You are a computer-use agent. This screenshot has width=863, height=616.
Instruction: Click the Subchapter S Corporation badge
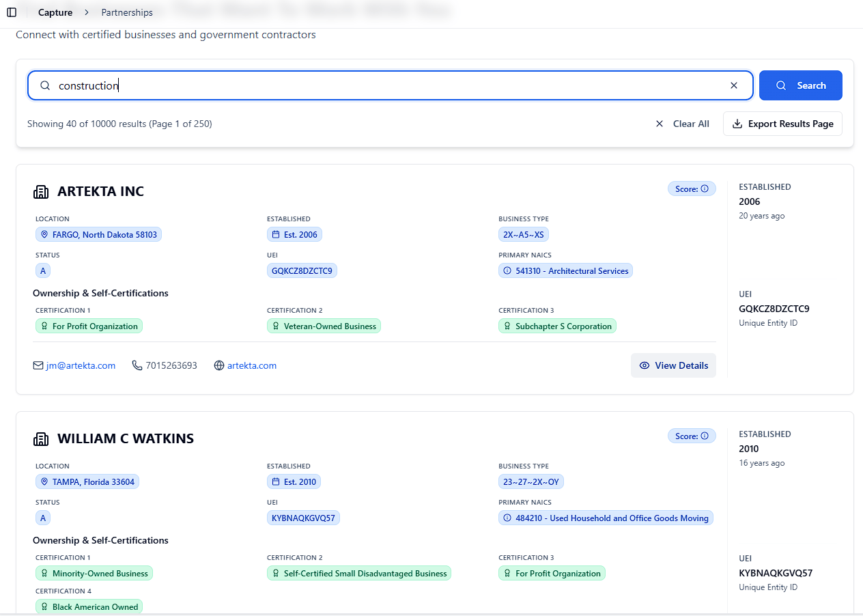pyautogui.click(x=557, y=326)
